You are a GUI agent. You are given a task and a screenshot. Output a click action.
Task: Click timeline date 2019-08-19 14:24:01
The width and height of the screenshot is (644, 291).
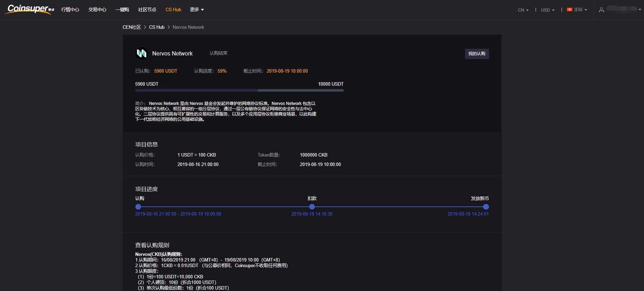(468, 214)
